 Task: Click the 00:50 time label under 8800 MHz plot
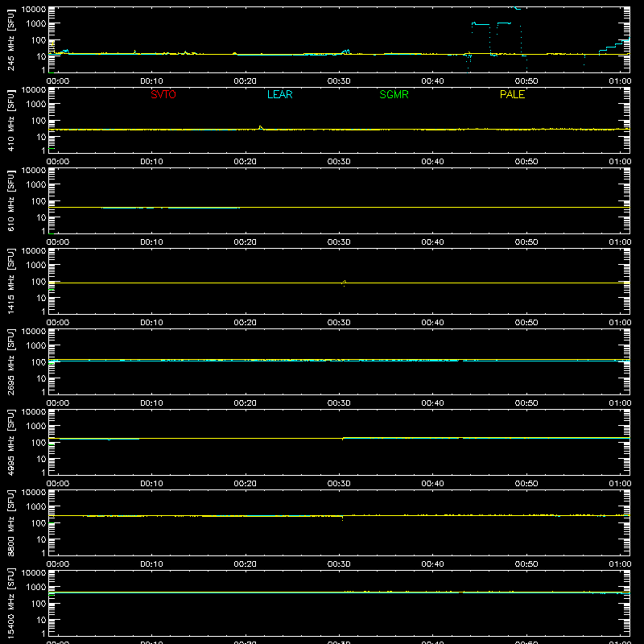coord(526,564)
